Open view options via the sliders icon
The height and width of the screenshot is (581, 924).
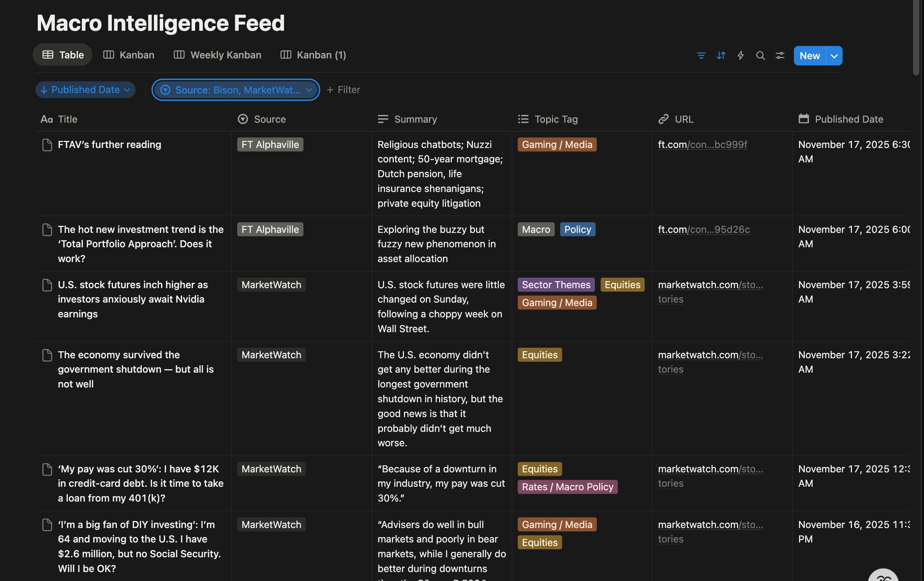tap(779, 56)
